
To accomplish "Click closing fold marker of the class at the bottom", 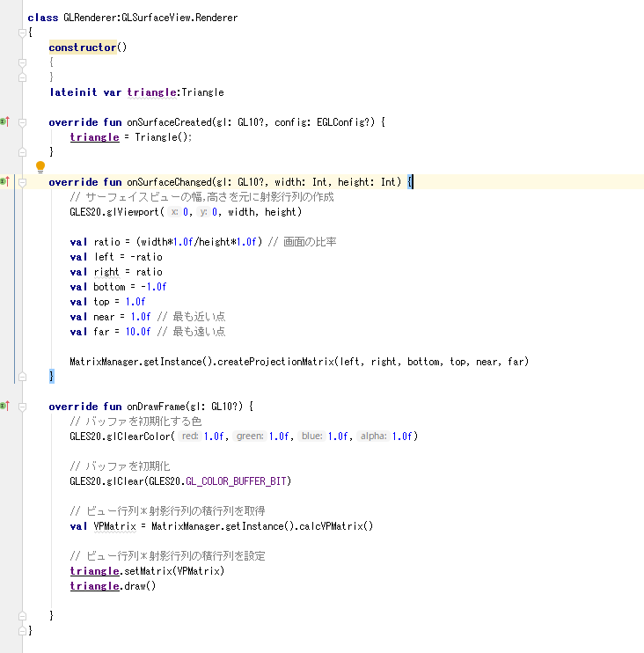I will 23,631.
